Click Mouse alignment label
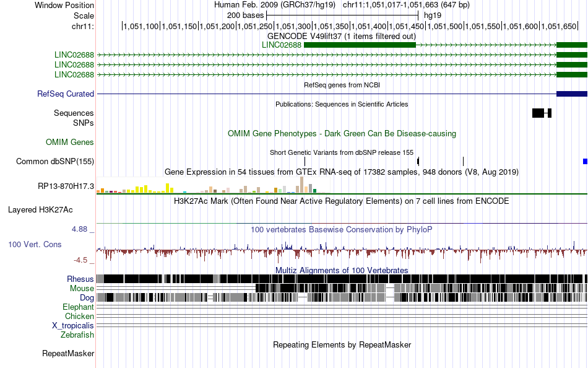This screenshot has width=588, height=368. pos(82,289)
